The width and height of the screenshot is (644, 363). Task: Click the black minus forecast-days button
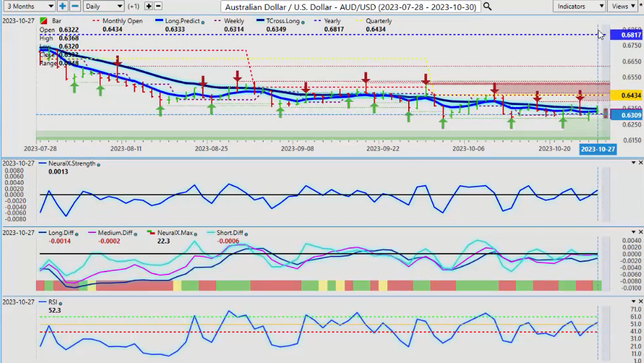(158, 6)
